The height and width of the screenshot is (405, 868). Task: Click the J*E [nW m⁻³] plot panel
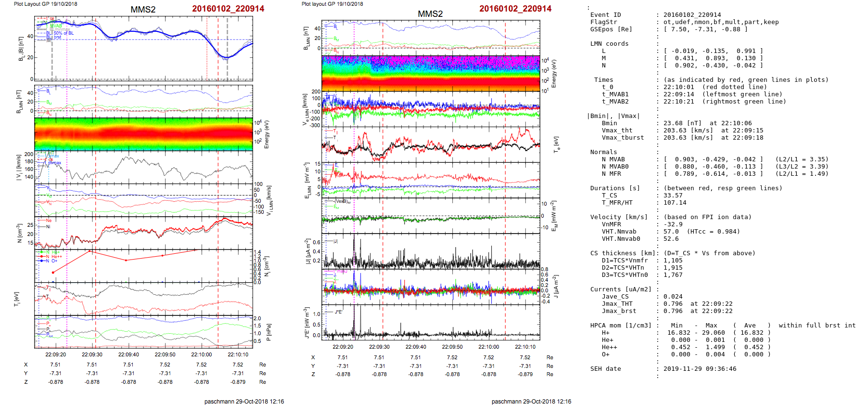(x=431, y=322)
